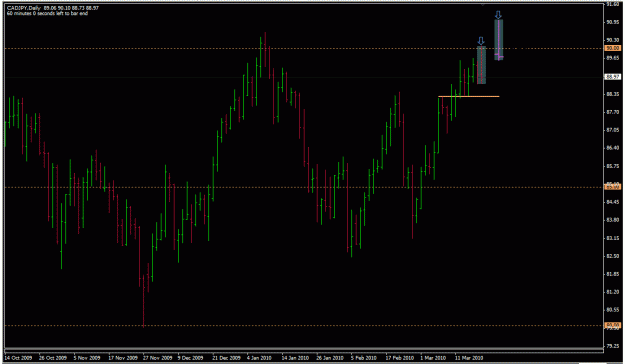Click the 5 Nov 2009 date label

(87, 358)
